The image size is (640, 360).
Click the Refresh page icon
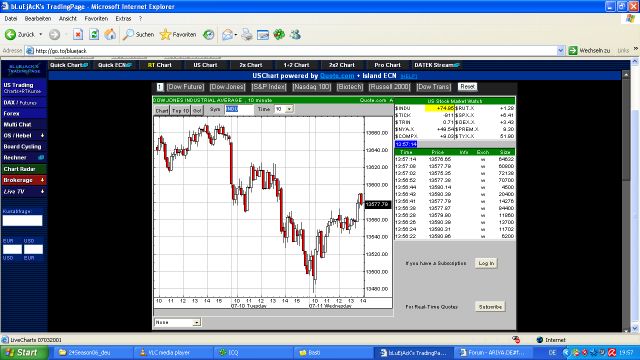point(94,35)
